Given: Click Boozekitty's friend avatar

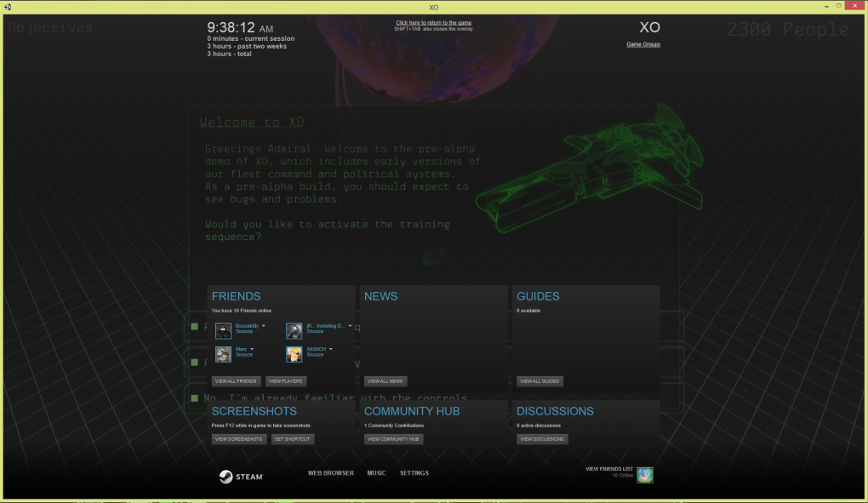Looking at the screenshot, I should click(x=223, y=331).
